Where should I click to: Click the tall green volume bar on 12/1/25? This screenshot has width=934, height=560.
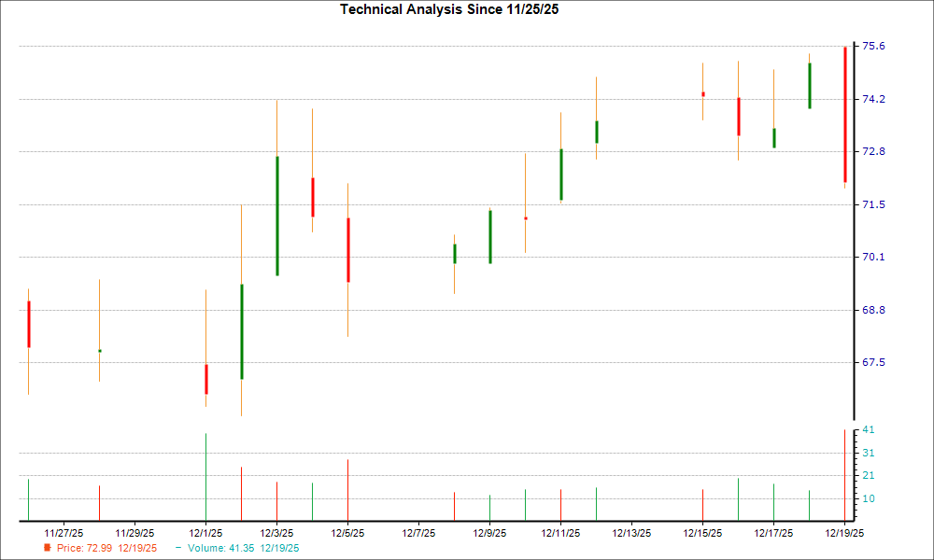click(x=206, y=471)
